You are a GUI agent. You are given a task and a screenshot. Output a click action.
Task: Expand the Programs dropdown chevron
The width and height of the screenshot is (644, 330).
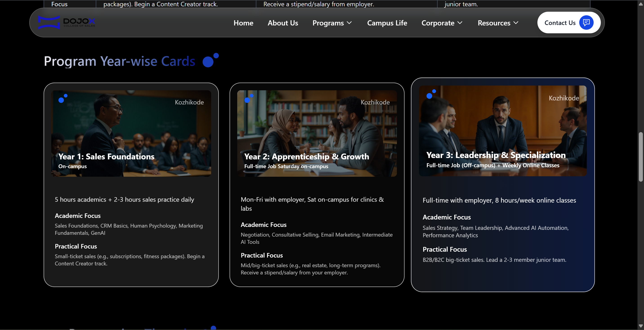click(x=349, y=23)
